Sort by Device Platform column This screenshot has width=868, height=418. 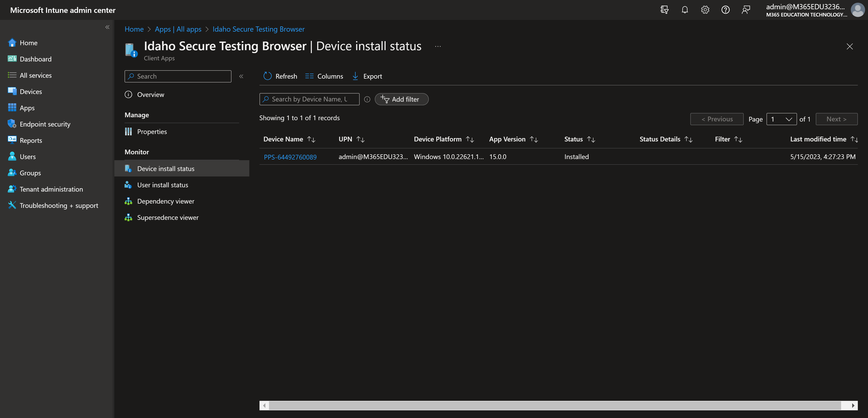coord(444,139)
